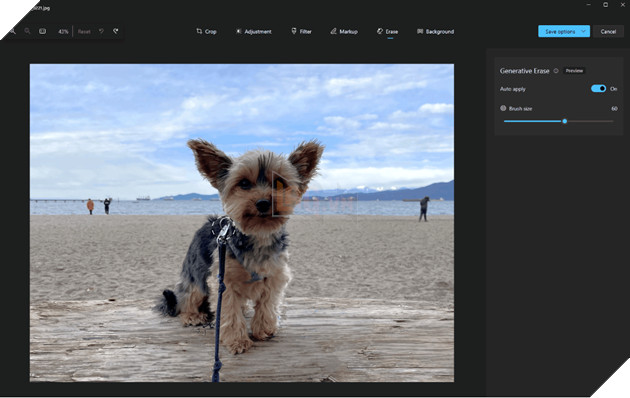
Task: Select the Erase tab
Action: coord(388,31)
